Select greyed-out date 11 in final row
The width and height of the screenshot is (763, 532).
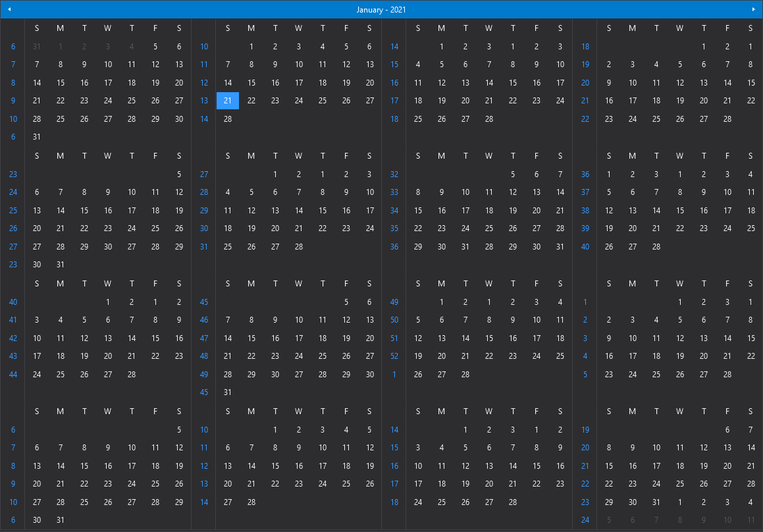click(751, 520)
